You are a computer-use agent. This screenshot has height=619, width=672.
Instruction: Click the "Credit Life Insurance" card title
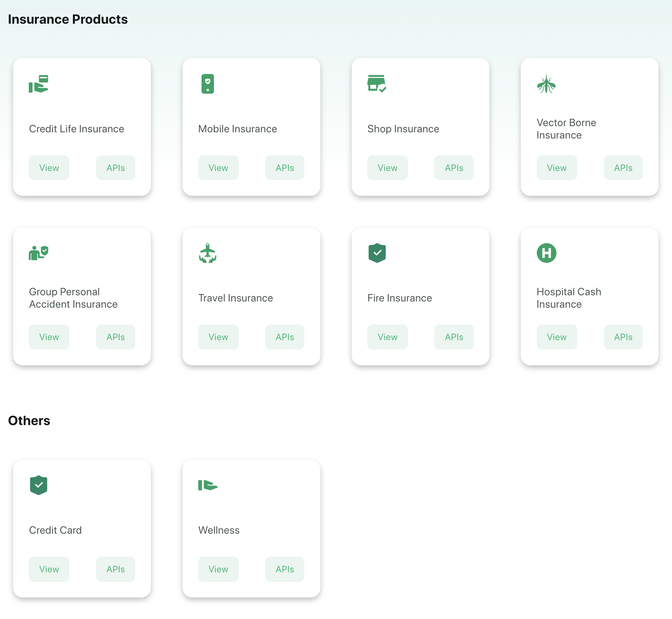pyautogui.click(x=77, y=129)
